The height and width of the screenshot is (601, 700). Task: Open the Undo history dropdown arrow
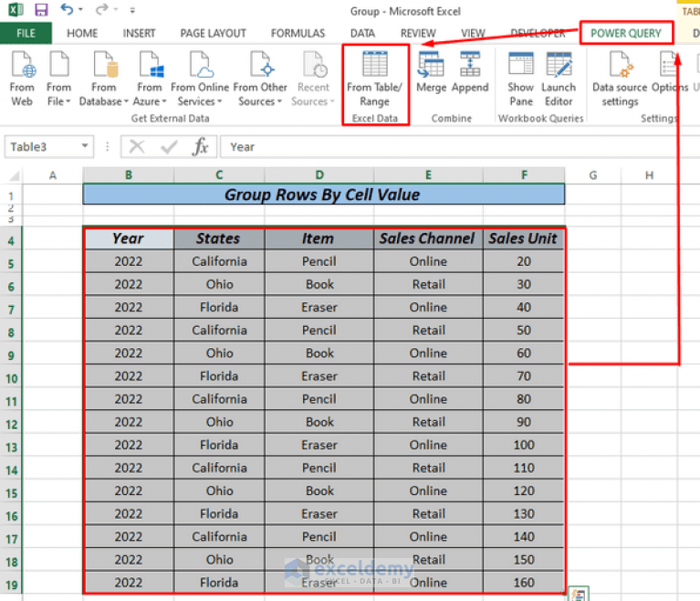point(81,9)
